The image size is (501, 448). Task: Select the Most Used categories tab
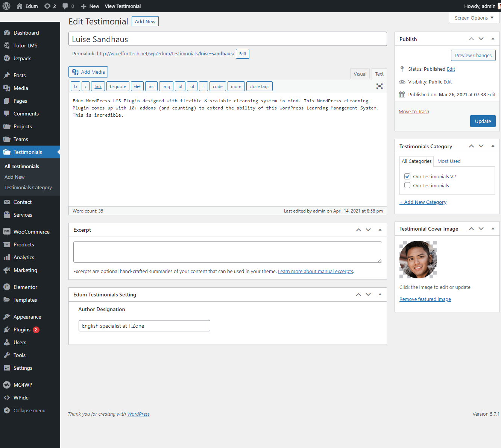click(x=449, y=161)
